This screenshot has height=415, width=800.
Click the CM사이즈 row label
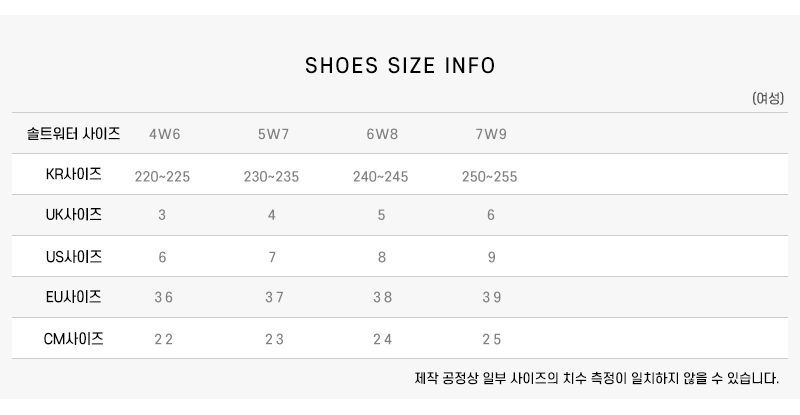click(73, 339)
